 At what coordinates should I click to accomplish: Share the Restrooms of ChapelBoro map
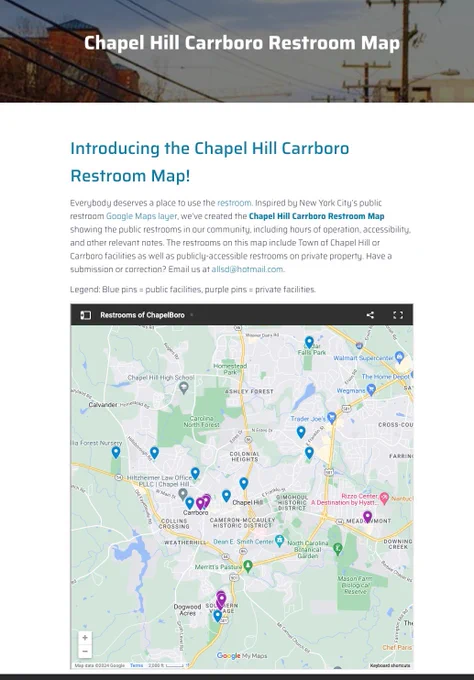(x=370, y=315)
